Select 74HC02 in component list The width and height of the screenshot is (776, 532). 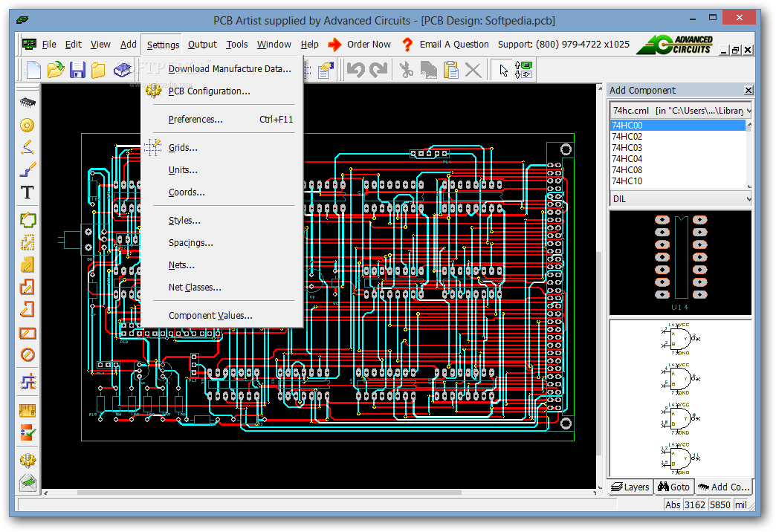pos(678,137)
